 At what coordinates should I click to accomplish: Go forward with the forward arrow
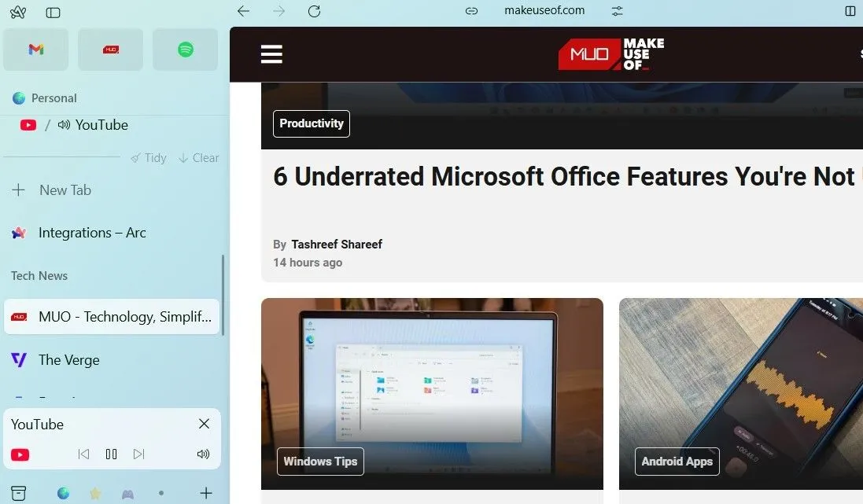tap(279, 11)
